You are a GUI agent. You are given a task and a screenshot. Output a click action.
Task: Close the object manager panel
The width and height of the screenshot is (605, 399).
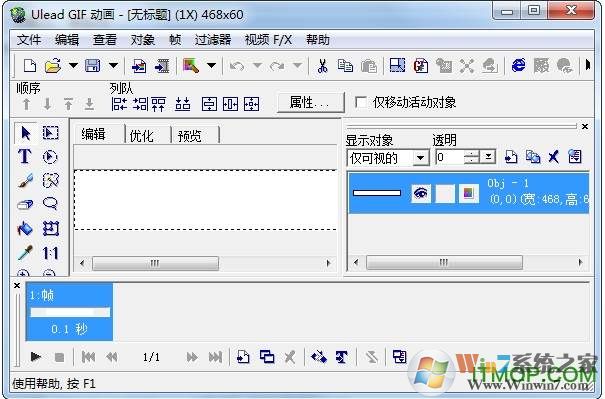coord(585,126)
